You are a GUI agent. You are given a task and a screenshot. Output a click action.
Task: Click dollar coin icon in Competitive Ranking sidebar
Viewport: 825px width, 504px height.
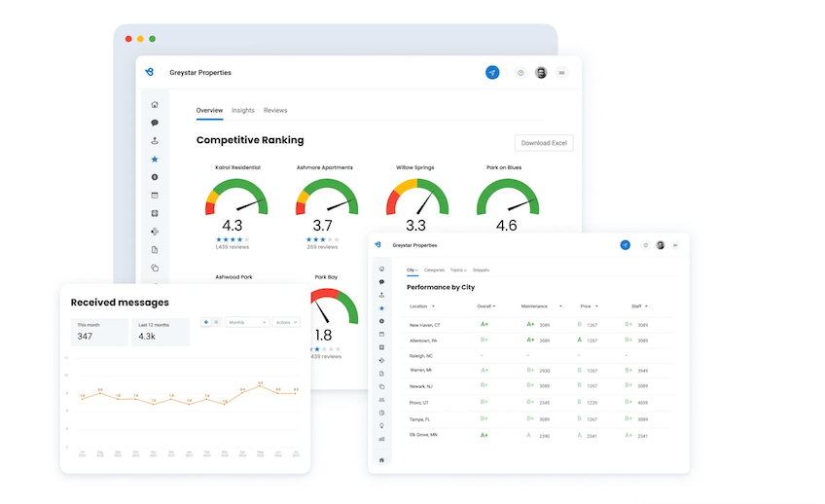pos(155,177)
